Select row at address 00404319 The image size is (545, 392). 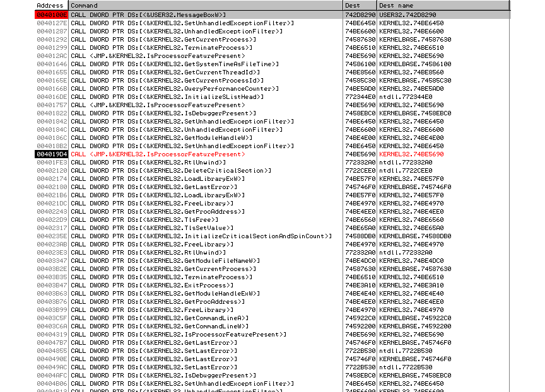click(x=272, y=335)
